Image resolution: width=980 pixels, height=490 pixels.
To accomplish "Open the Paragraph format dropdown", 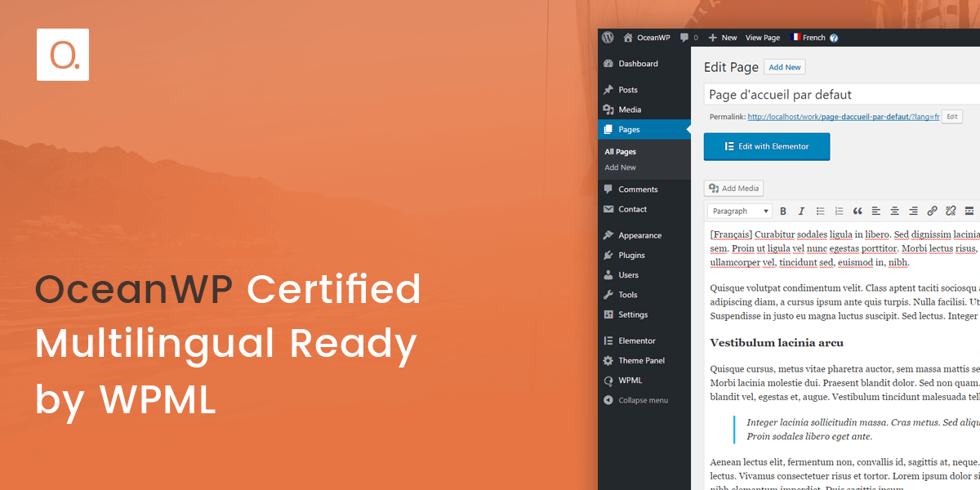I will click(x=739, y=211).
